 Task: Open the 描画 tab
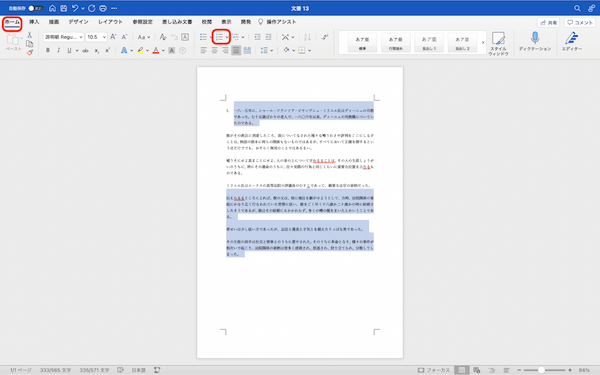(x=54, y=22)
